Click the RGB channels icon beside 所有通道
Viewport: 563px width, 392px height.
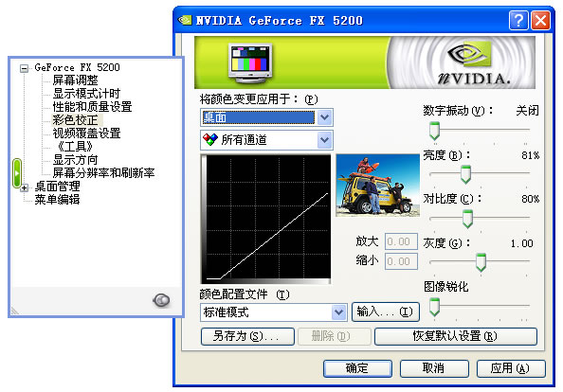(210, 139)
